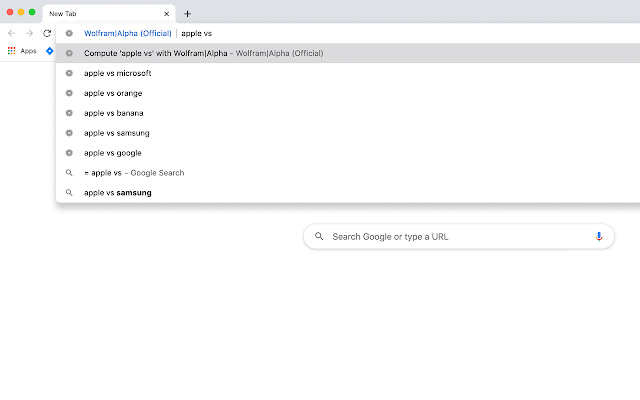Open a new tab with plus button
The image size is (640, 400).
pos(187,14)
